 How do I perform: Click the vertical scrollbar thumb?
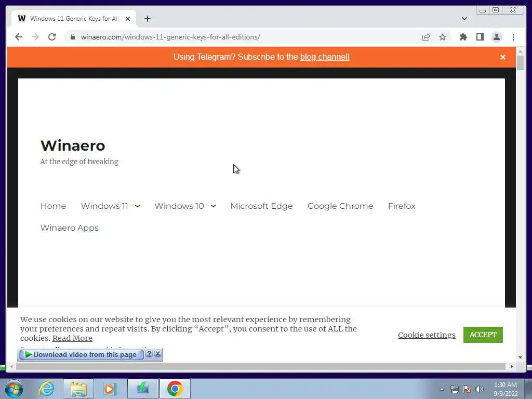point(520,62)
